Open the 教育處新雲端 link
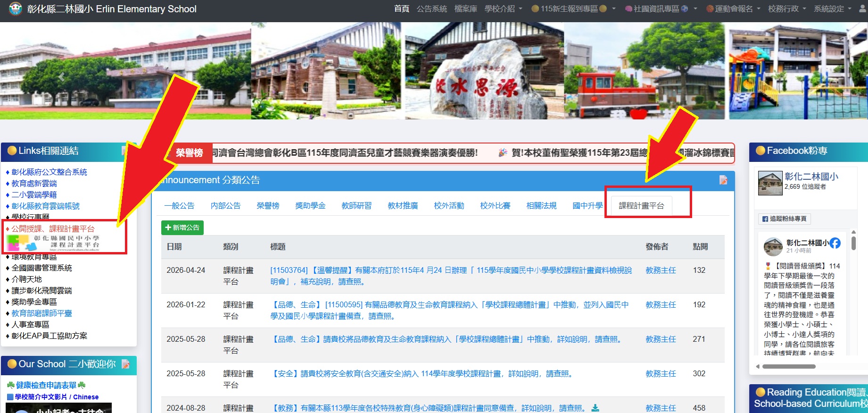Viewport: 868px width, 413px height. [34, 183]
